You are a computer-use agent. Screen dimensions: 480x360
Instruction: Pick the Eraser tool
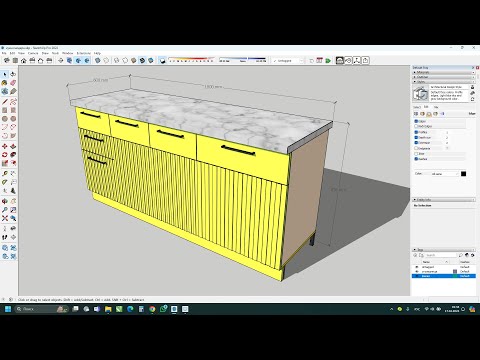point(13,83)
